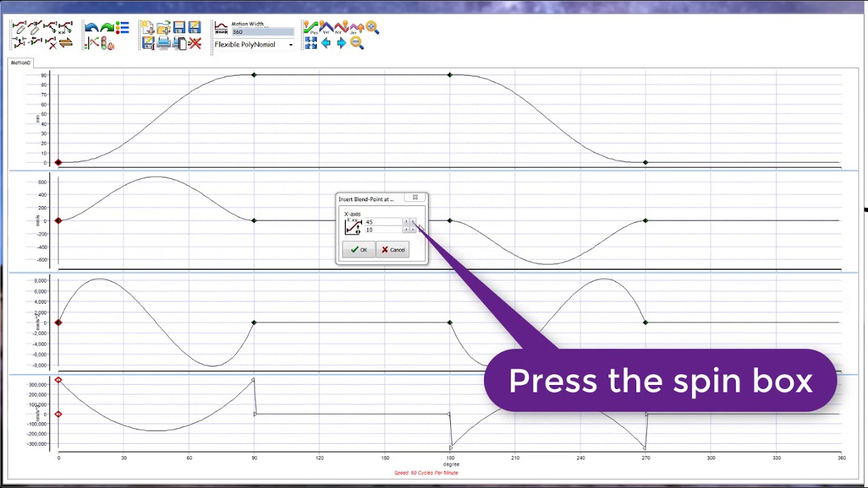Click the segment tool with red X

tap(51, 43)
